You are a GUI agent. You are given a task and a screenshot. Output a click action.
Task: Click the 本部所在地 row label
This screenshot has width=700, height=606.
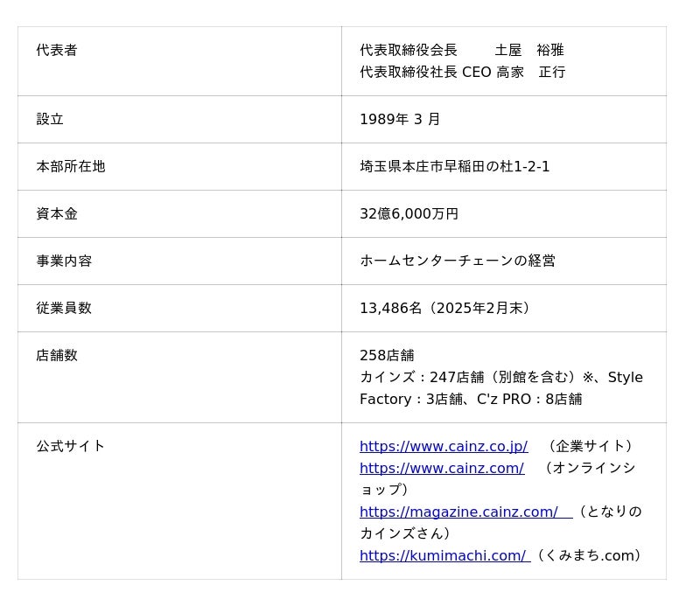[71, 166]
